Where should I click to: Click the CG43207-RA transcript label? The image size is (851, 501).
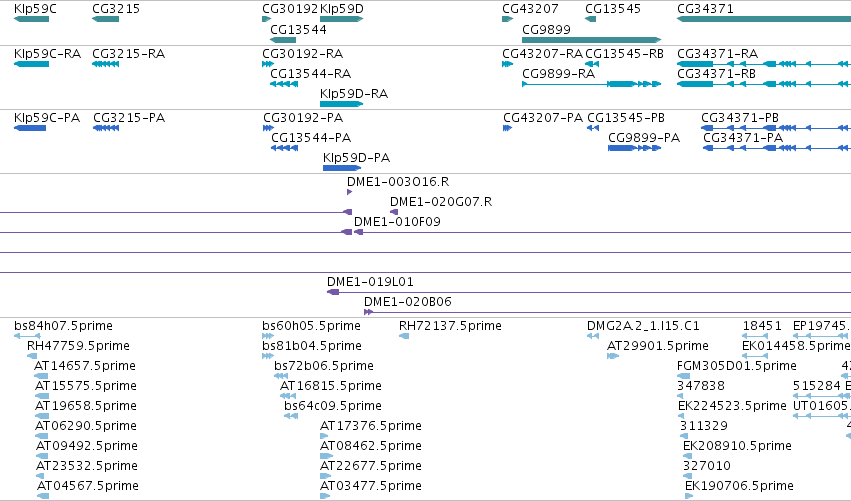(x=542, y=54)
